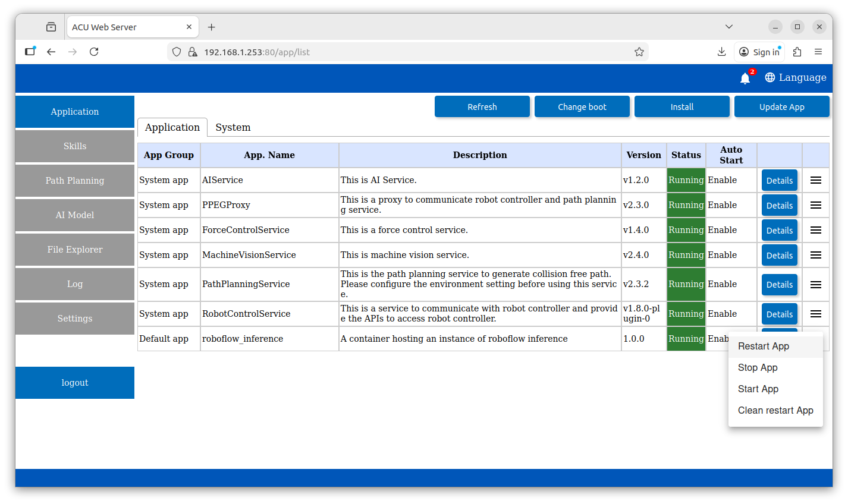The image size is (848, 504).
Task: Open a new browser tab with plus
Action: click(212, 27)
